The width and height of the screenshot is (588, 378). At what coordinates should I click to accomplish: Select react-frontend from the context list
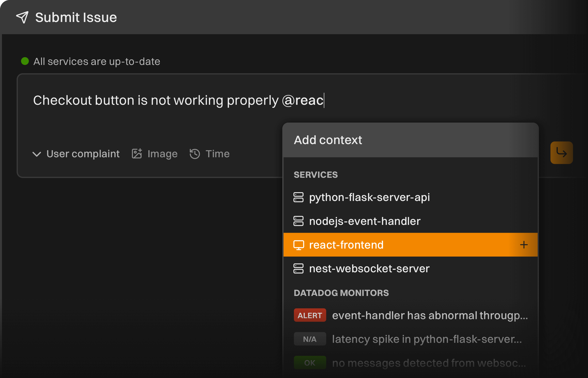click(346, 245)
